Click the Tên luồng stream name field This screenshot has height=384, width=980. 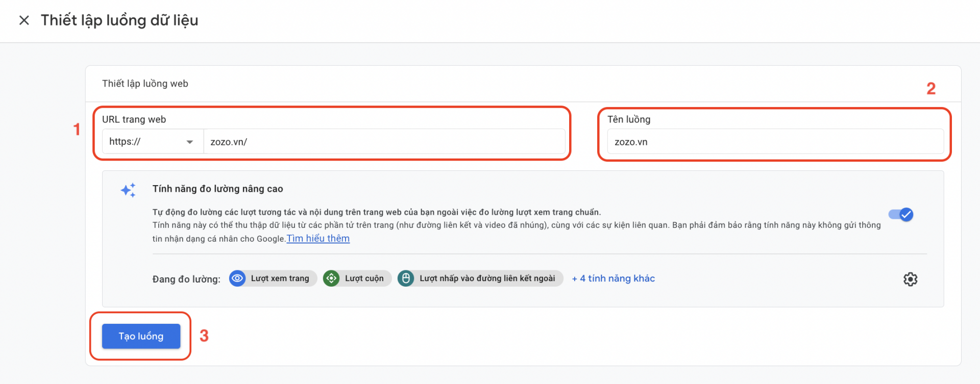click(775, 142)
